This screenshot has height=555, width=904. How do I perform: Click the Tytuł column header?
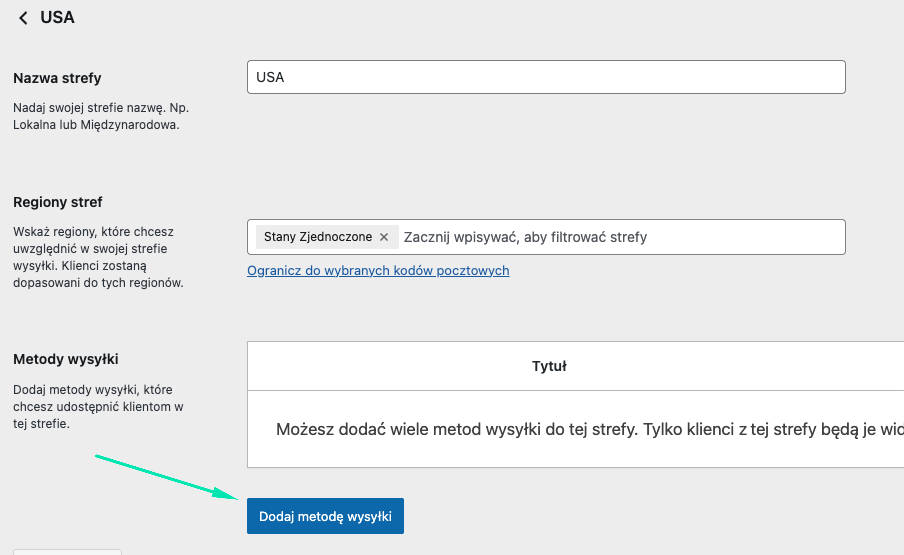(x=549, y=366)
